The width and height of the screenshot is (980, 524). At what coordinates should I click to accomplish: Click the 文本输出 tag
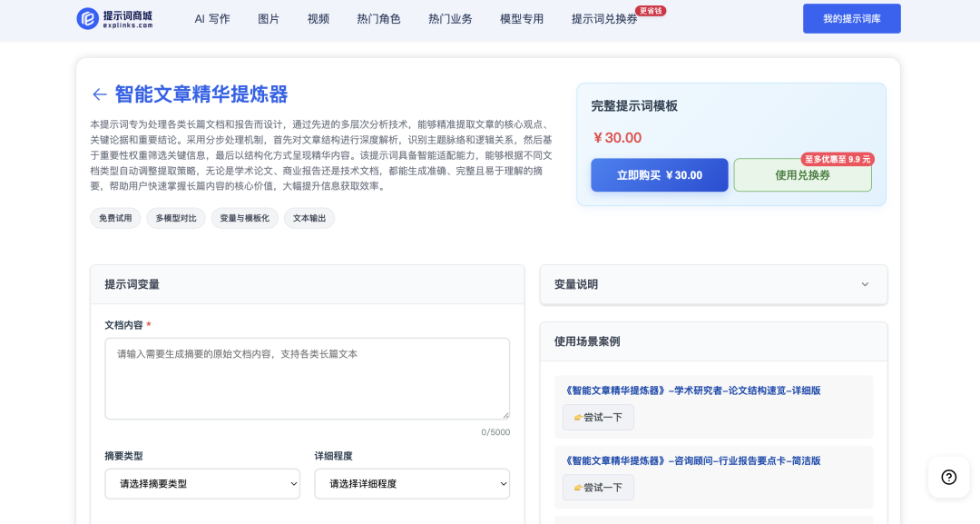click(x=309, y=218)
